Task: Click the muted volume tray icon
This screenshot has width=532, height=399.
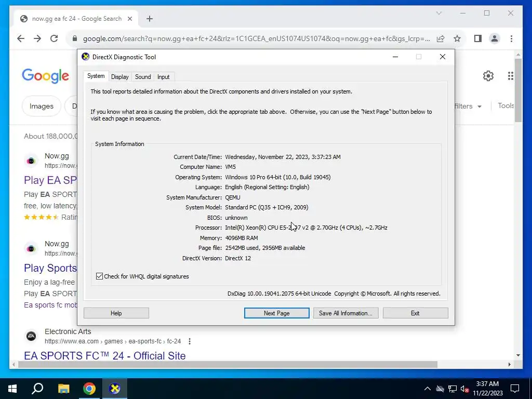Action: (465, 389)
